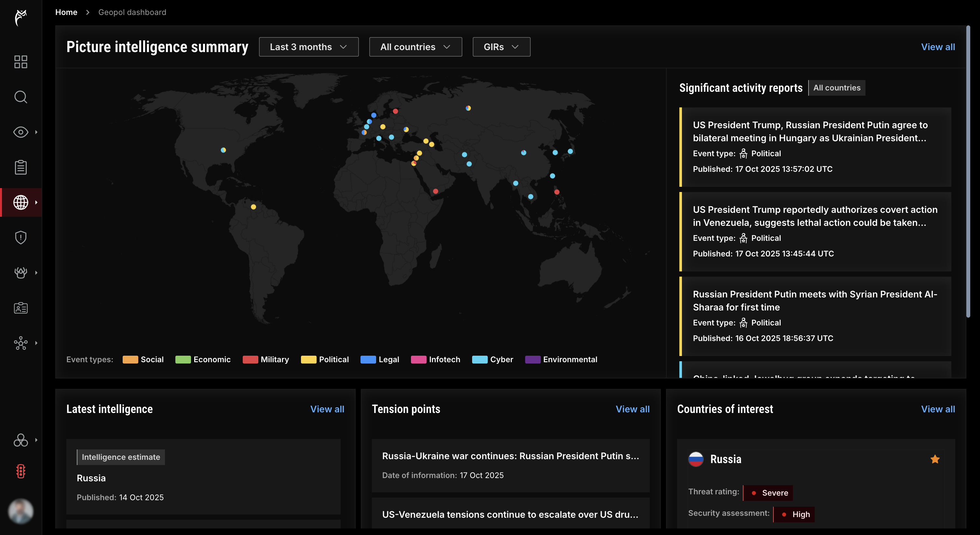Expand the network graph submenu arrow

[36, 343]
